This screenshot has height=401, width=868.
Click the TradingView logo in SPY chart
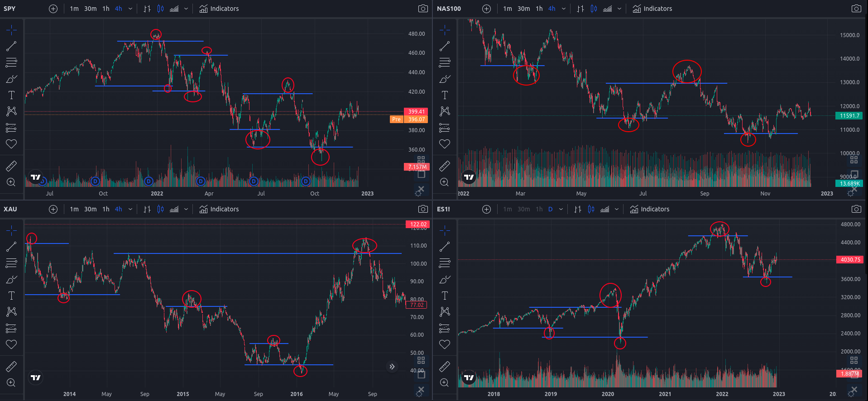pos(35,177)
